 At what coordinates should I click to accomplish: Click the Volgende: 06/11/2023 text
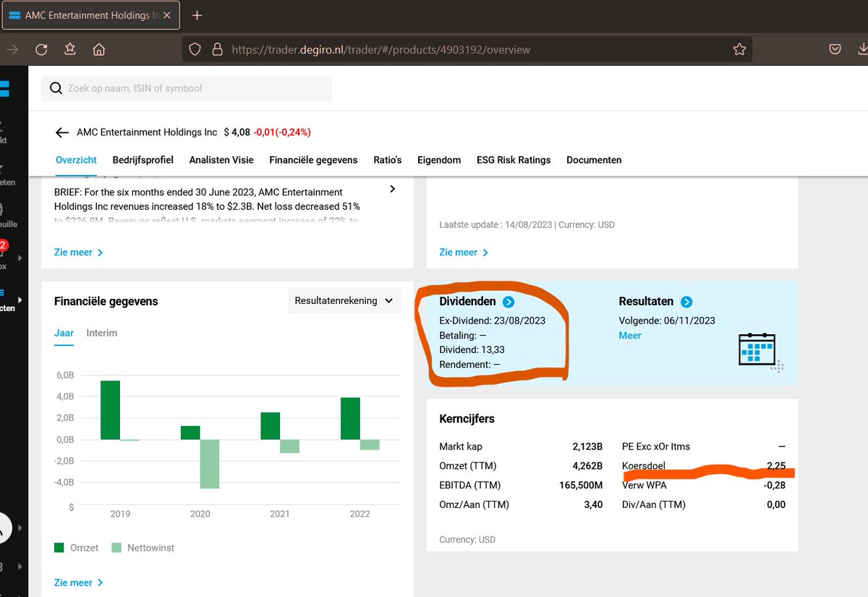click(x=667, y=321)
